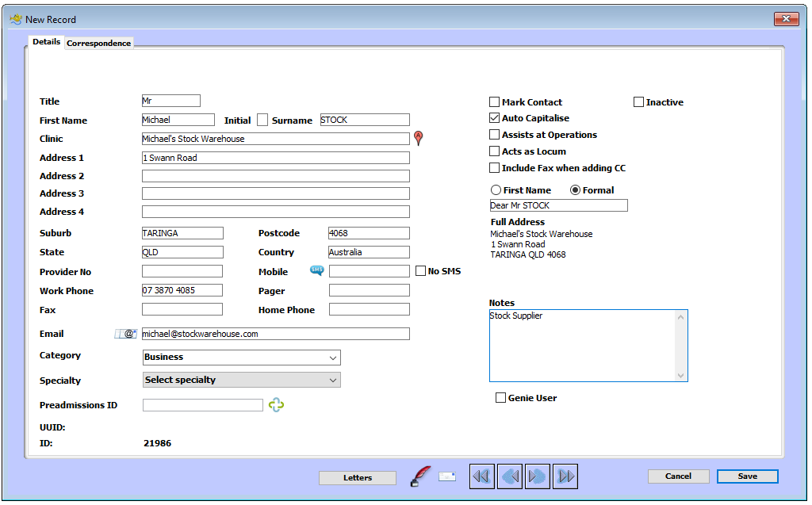Click the SMS balloon icon next to Mobile

click(x=316, y=271)
